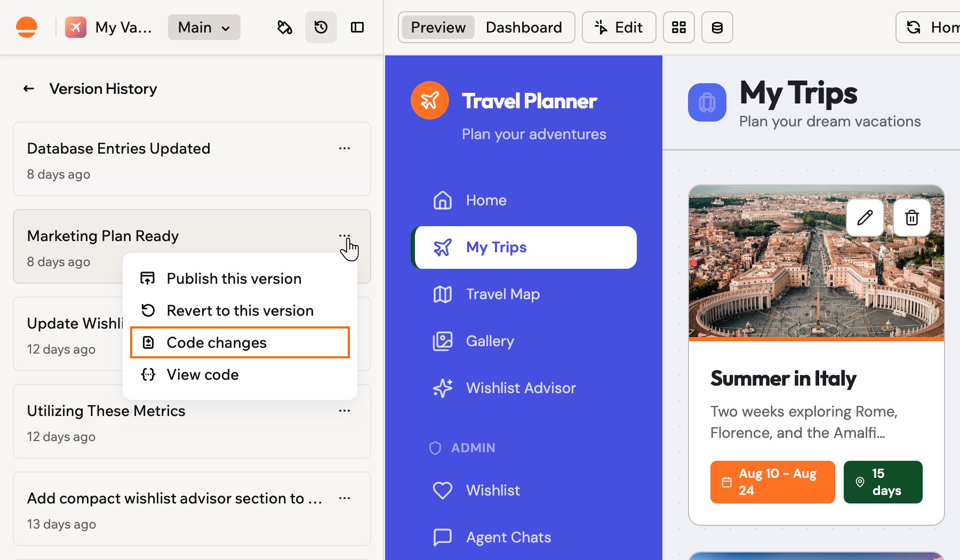The image size is (960, 560).
Task: Go back using Version History arrow
Action: [29, 89]
